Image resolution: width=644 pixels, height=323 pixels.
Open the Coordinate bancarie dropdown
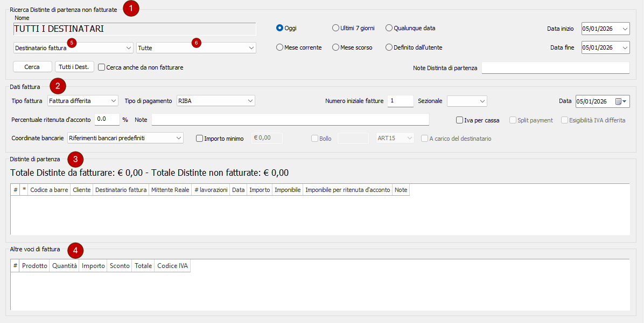click(x=125, y=138)
